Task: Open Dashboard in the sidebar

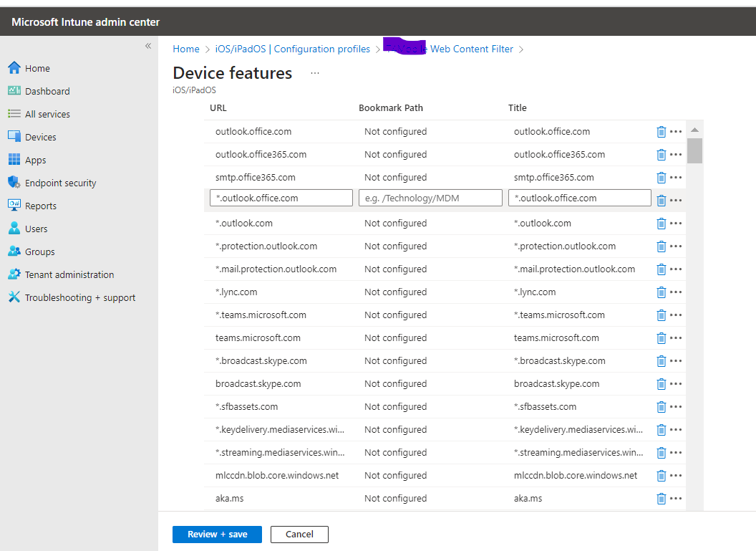Action: 39,91
